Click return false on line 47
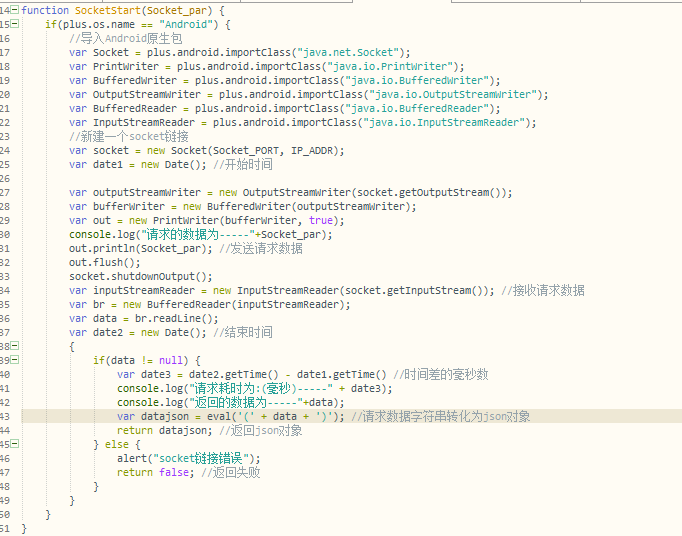Screen dimensions: 682x536 coord(153,472)
